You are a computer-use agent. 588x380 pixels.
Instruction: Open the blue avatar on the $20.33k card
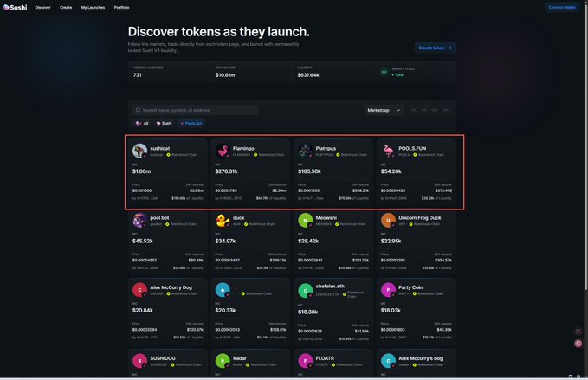pos(223,290)
